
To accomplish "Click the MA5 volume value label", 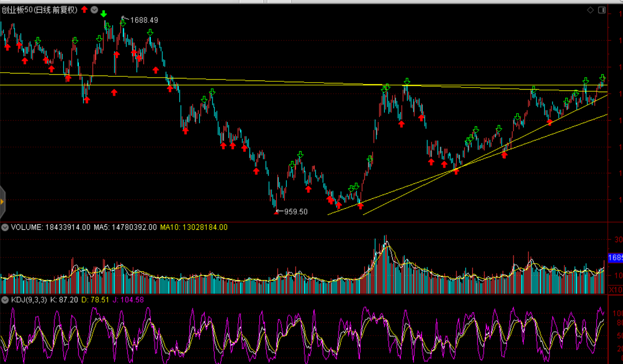I will 125,227.
